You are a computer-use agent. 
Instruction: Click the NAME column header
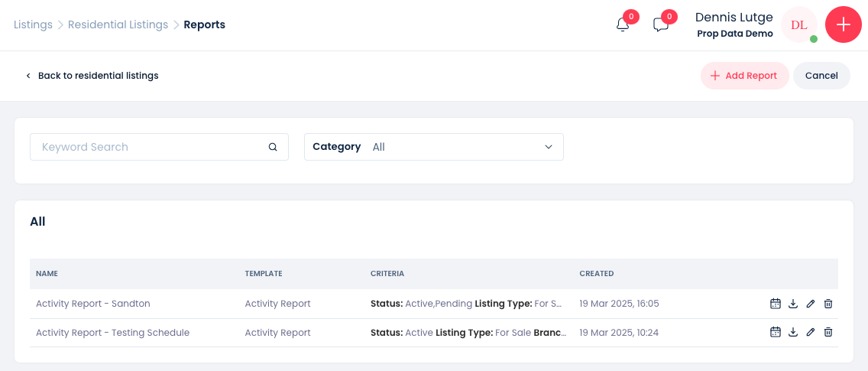tap(47, 273)
